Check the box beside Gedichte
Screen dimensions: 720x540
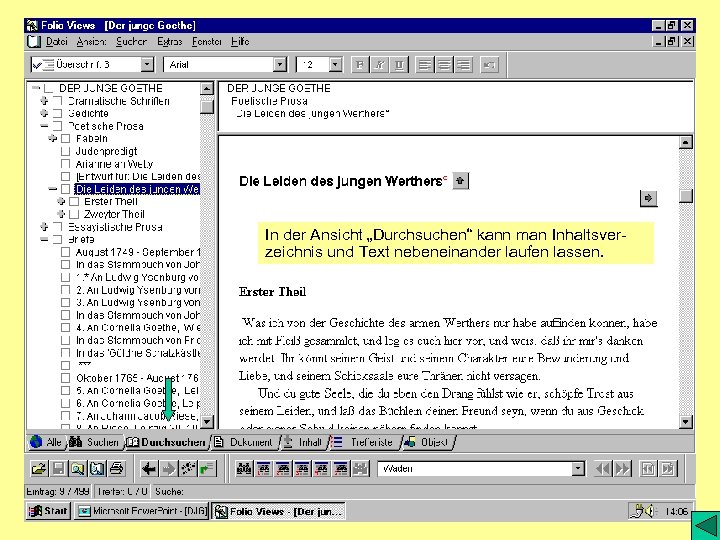pos(57,113)
